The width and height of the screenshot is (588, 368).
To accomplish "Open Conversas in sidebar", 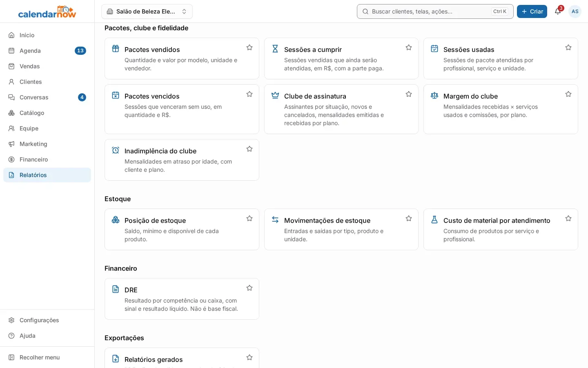I will coord(47,97).
